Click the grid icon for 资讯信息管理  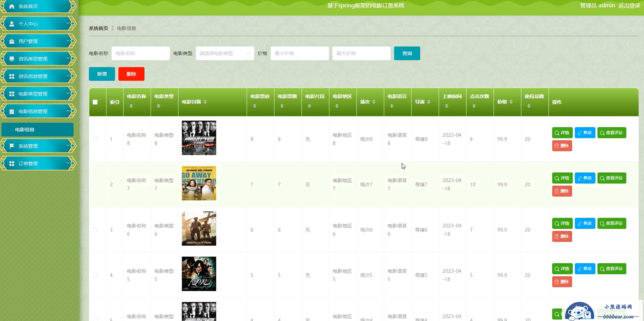point(12,76)
